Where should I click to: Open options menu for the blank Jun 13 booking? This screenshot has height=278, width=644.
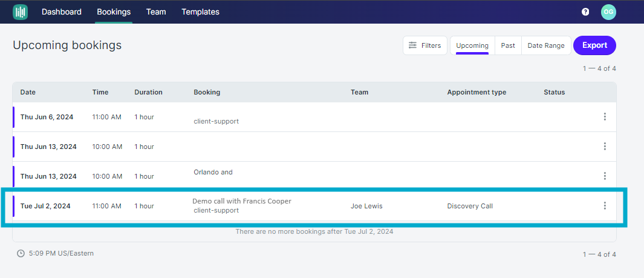[x=605, y=147]
